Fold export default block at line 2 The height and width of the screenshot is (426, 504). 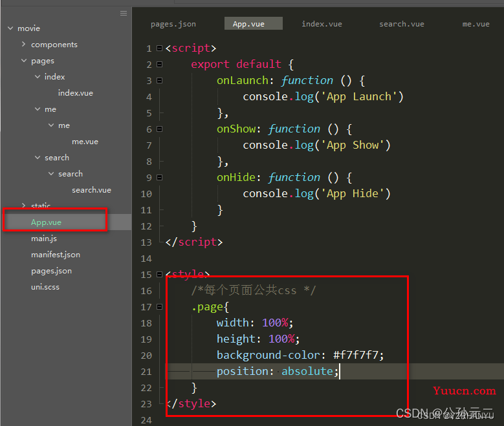coord(159,64)
